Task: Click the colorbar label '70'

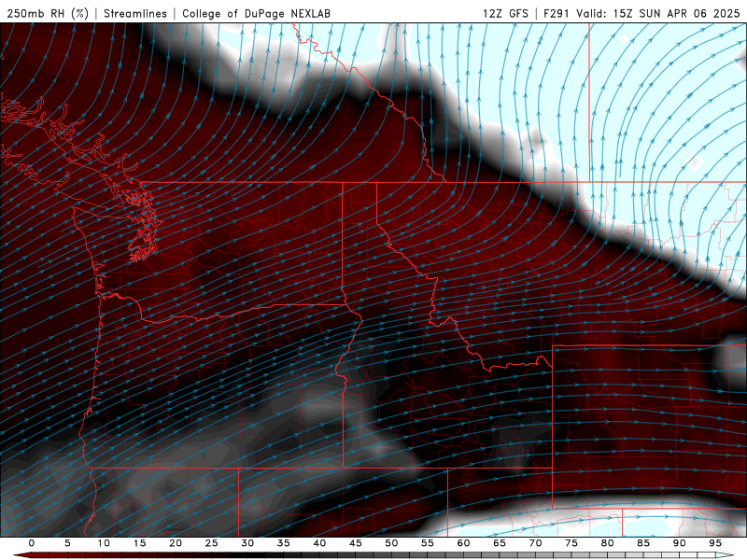Action: tap(535, 543)
